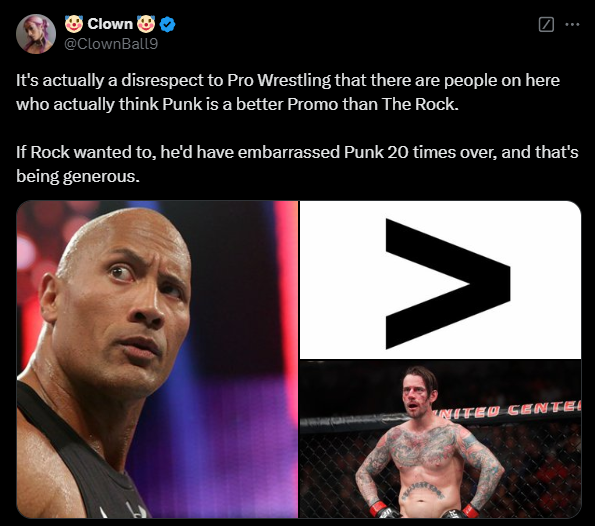Viewport: 595px width, 526px height.
Task: Click the clown emoji before the name
Action: tap(74, 24)
